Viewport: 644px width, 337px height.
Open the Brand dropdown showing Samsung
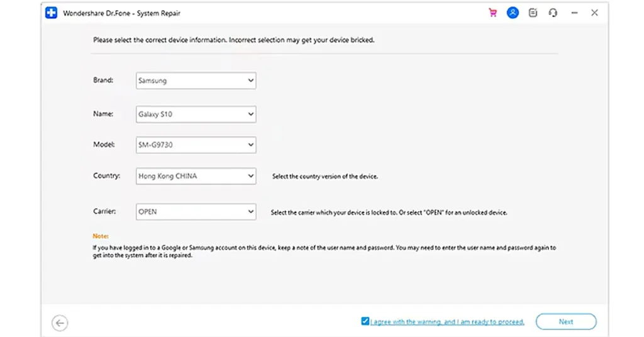[196, 80]
